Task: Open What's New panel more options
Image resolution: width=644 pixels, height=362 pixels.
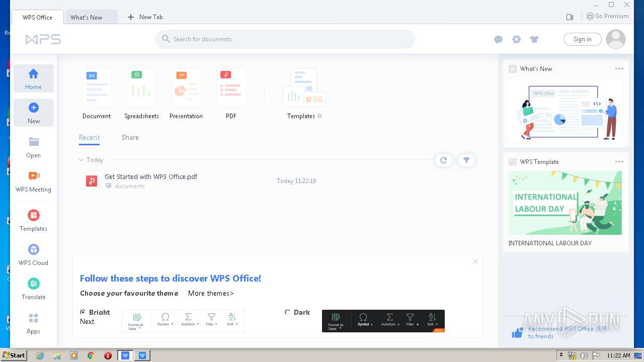Action: point(619,69)
